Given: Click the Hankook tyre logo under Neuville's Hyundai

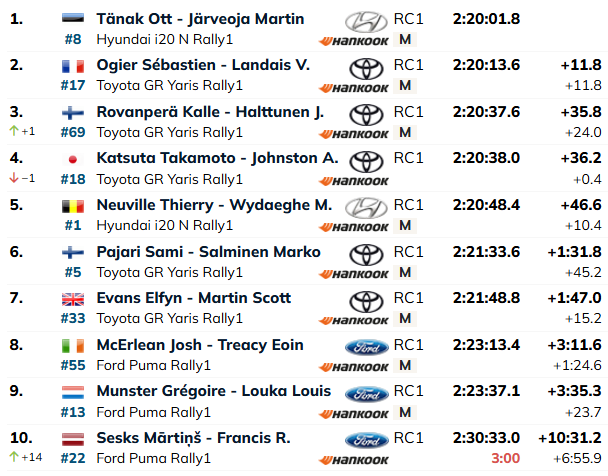Looking at the screenshot, I should pyautogui.click(x=354, y=227).
